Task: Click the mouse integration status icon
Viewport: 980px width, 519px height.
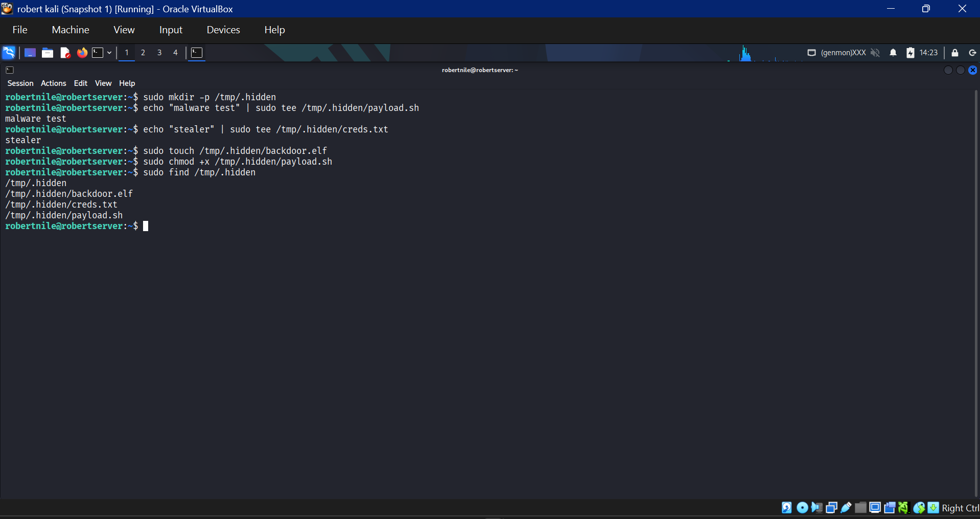Action: click(x=919, y=507)
